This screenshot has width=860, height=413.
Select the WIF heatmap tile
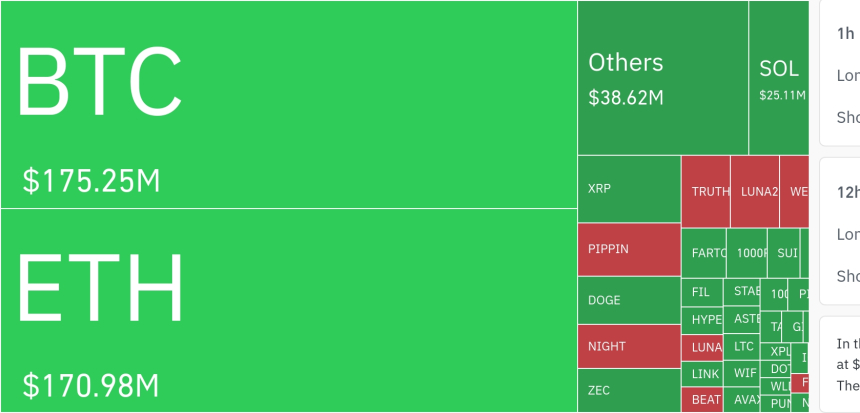coord(743,373)
